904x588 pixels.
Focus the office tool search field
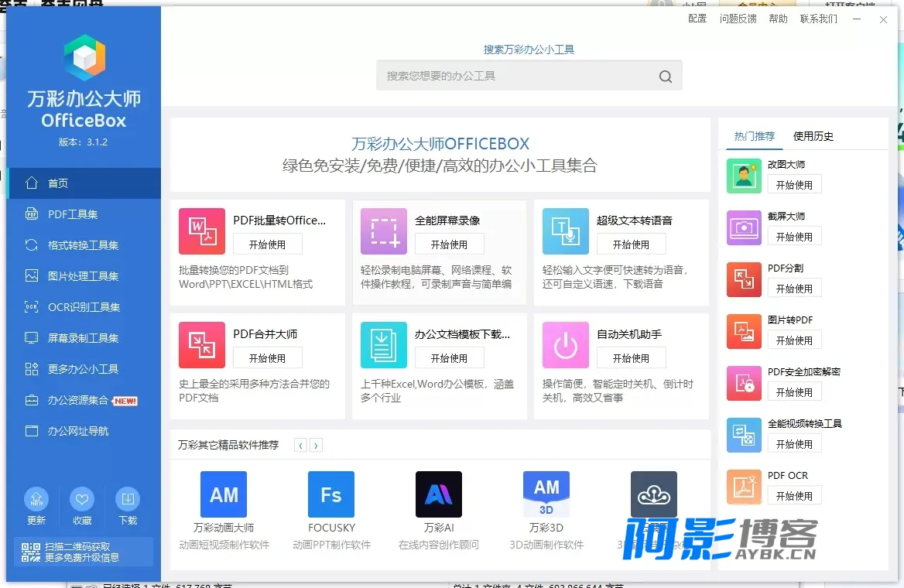(529, 76)
